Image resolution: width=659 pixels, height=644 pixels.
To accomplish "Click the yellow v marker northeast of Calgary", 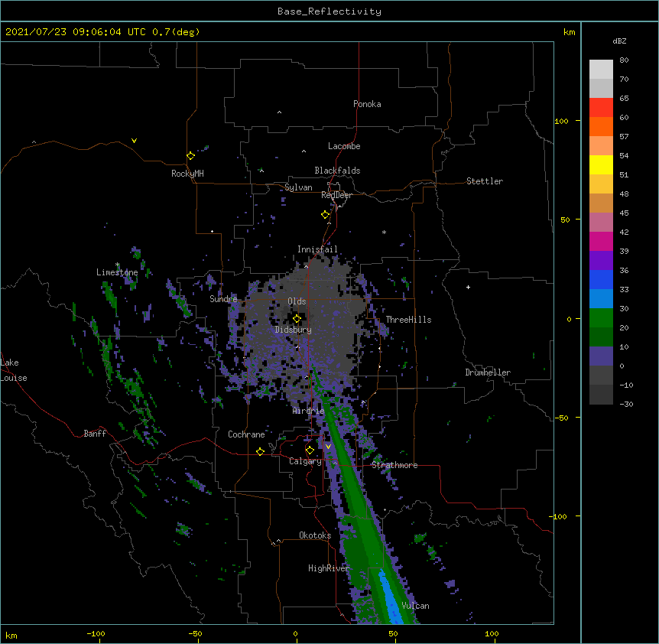I will (328, 447).
